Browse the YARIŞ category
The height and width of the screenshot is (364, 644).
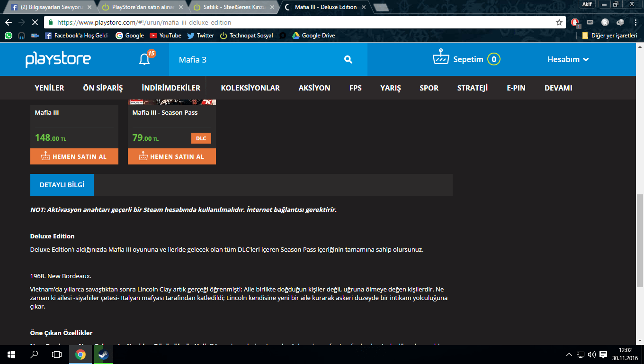391,88
